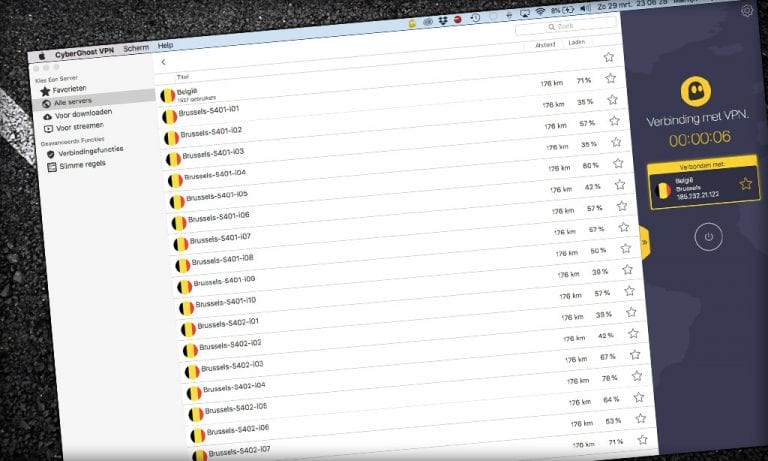The image size is (768, 461).
Task: Sort by the Laden column header
Action: tap(576, 42)
